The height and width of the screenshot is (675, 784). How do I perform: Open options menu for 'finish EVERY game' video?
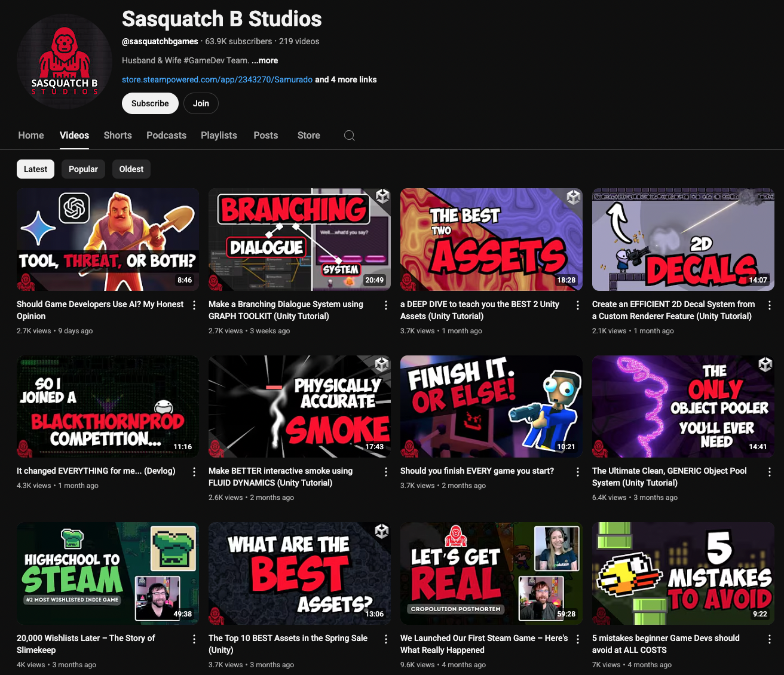[578, 472]
